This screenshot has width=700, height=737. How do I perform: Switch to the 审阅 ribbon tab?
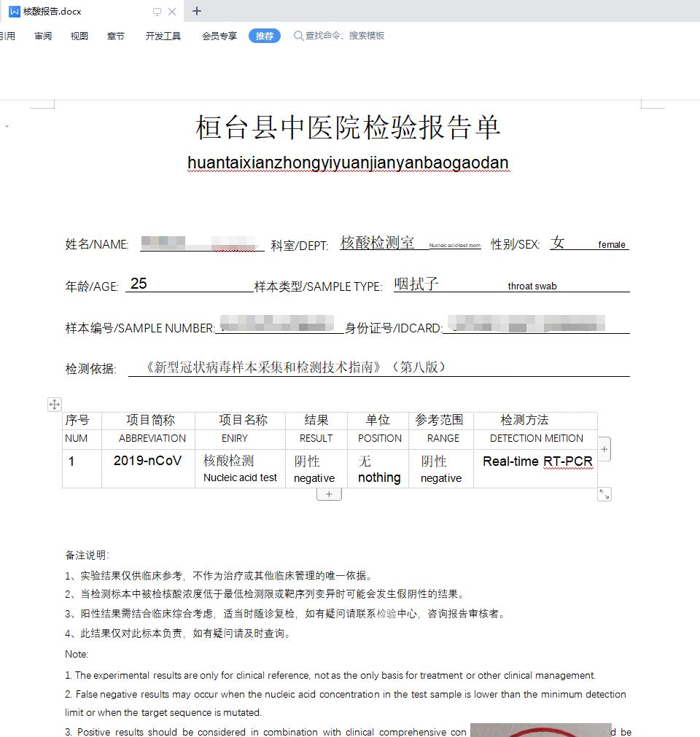(42, 36)
